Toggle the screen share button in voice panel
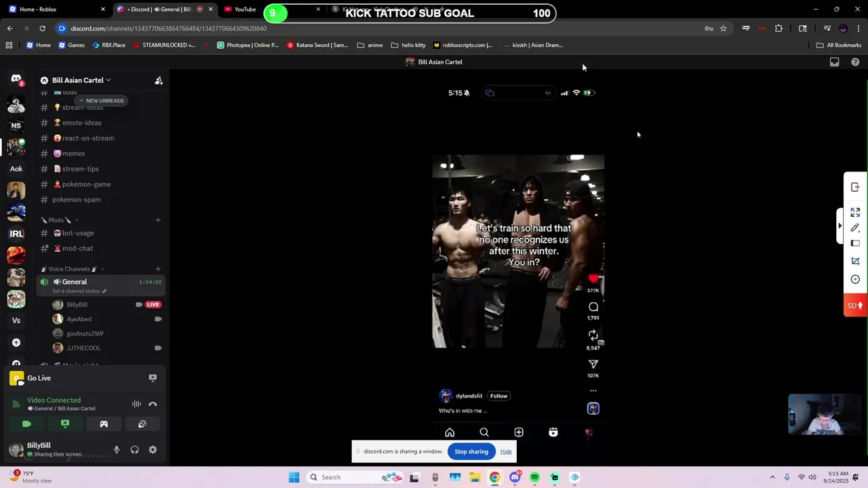Viewport: 868px width, 488px height. pos(65,424)
